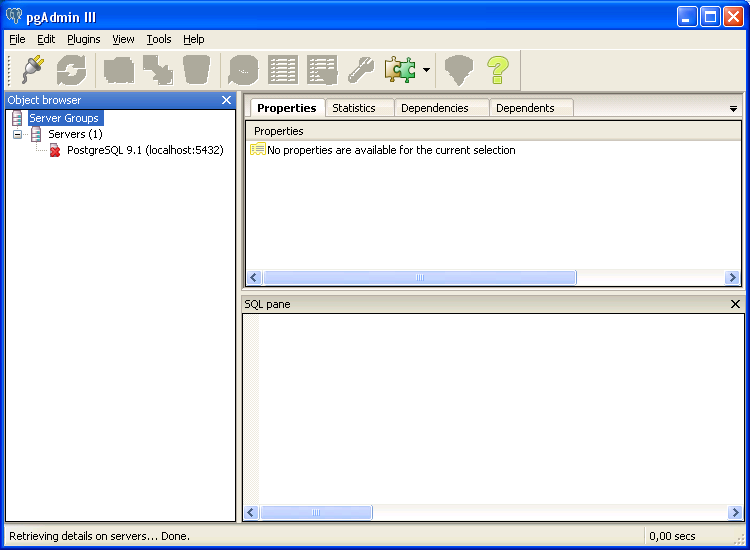Open the Plugins menu
Screen dimensions: 750x550
coord(84,39)
